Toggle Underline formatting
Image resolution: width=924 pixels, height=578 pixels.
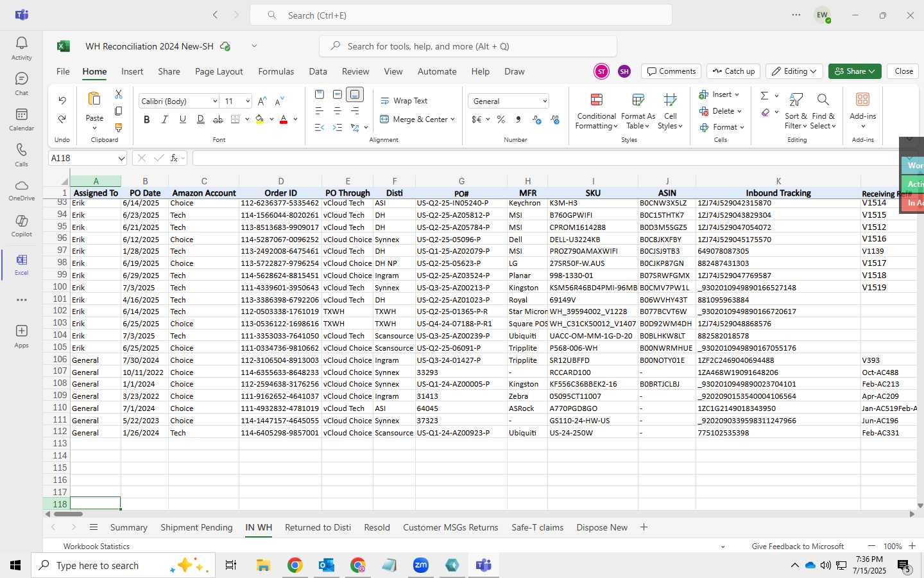click(x=183, y=119)
